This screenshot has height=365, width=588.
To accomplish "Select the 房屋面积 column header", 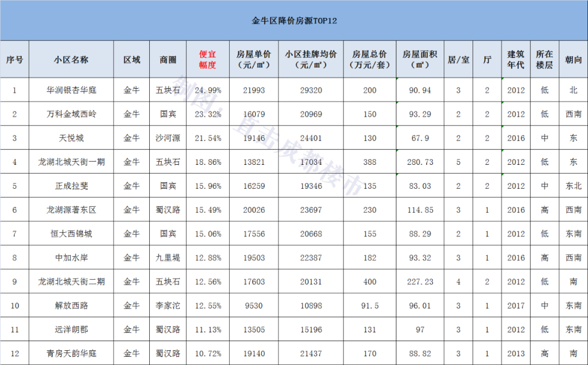I will click(x=420, y=60).
